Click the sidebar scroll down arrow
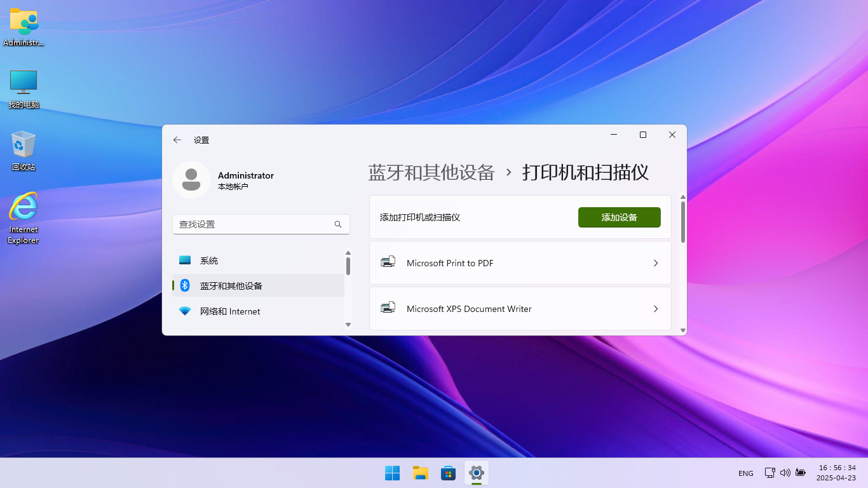This screenshot has width=868, height=488. tap(348, 325)
